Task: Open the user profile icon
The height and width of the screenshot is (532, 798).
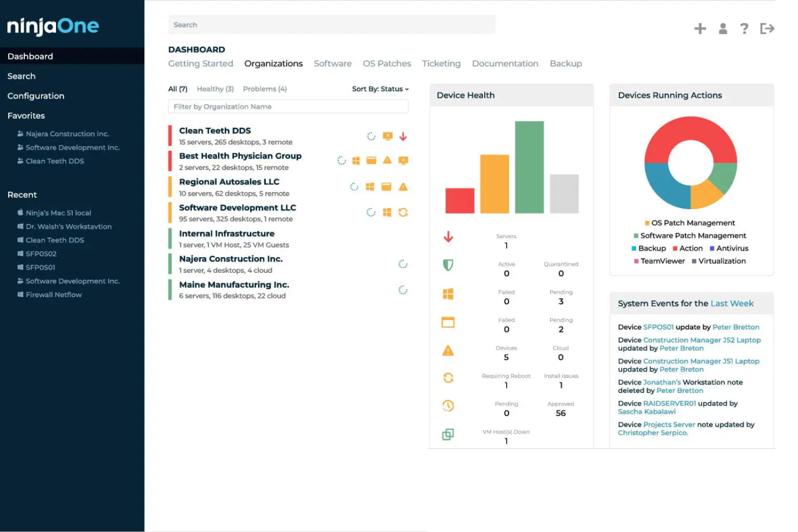Action: tap(723, 29)
